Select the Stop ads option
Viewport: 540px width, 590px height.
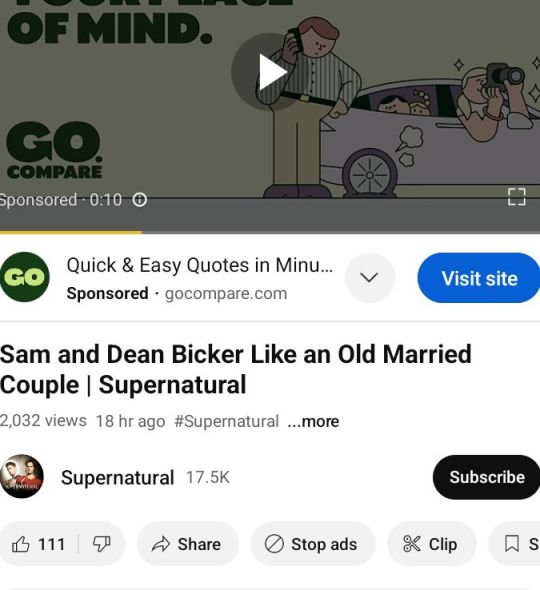pyautogui.click(x=312, y=544)
